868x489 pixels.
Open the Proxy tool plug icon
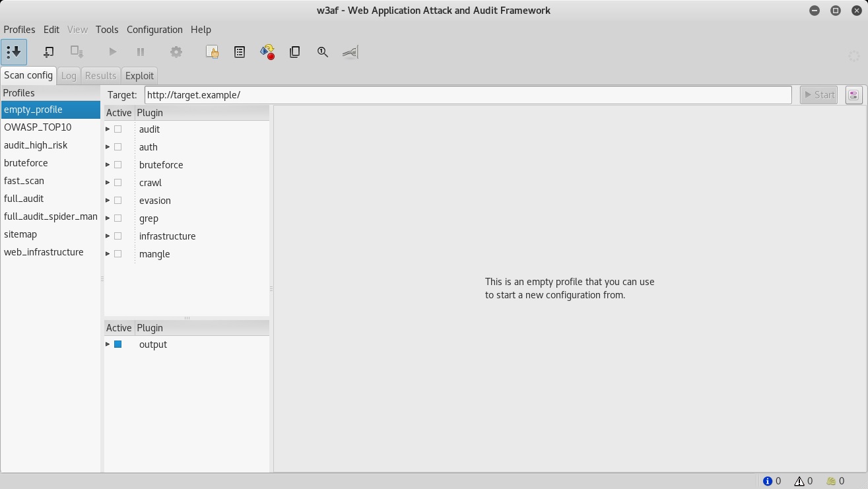[351, 52]
